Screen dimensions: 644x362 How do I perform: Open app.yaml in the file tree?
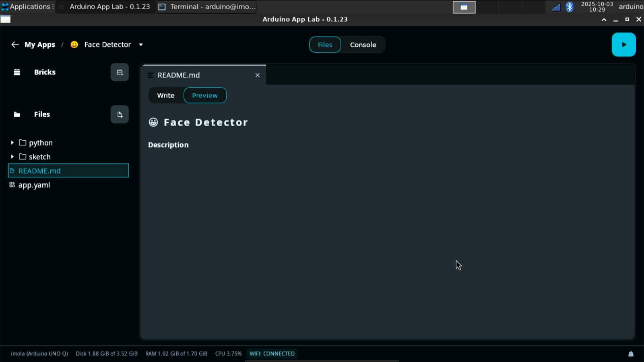[68, 185]
